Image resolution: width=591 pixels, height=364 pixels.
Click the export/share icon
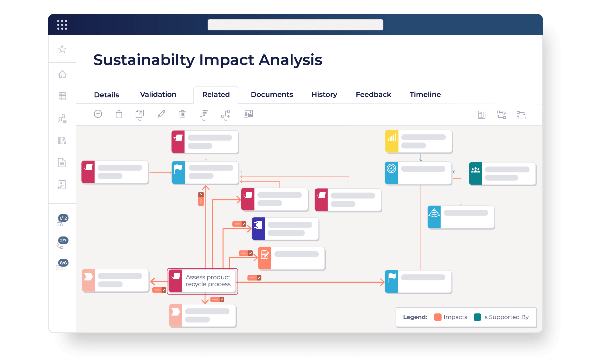119,114
